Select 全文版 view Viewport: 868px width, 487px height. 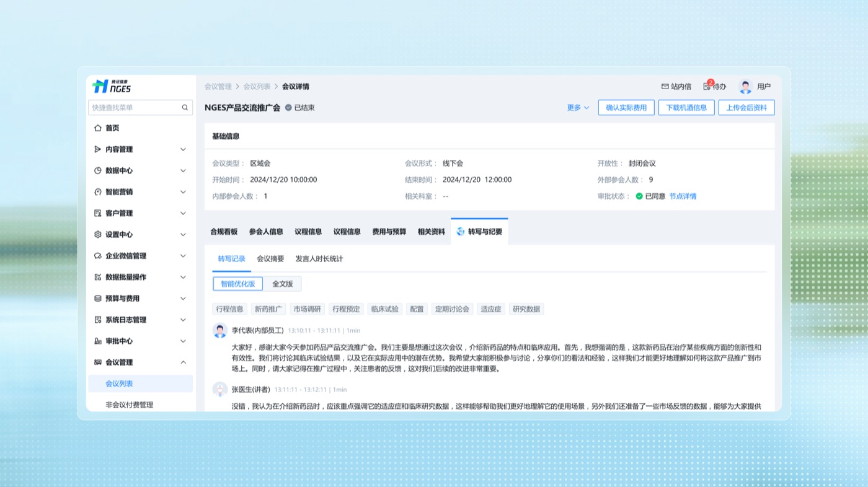coord(282,284)
